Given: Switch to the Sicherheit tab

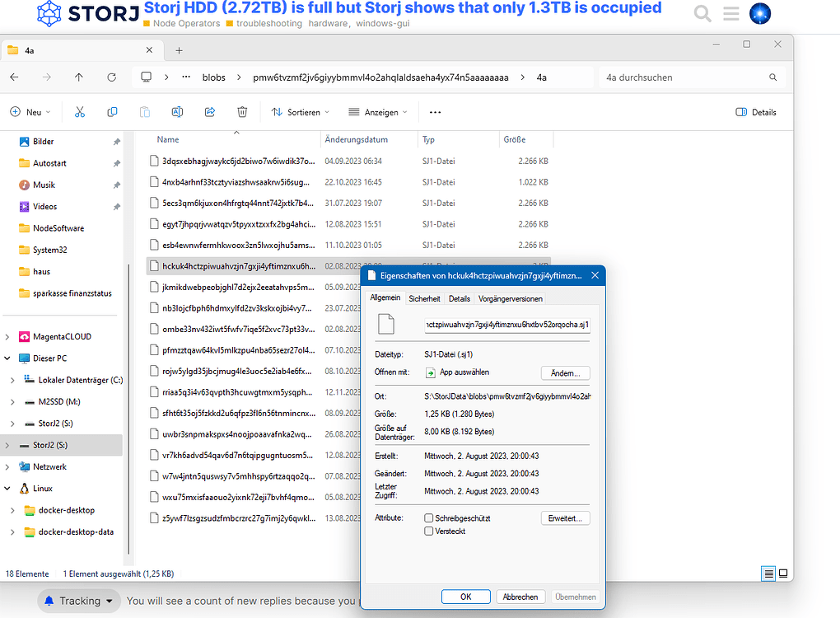Looking at the screenshot, I should point(424,297).
